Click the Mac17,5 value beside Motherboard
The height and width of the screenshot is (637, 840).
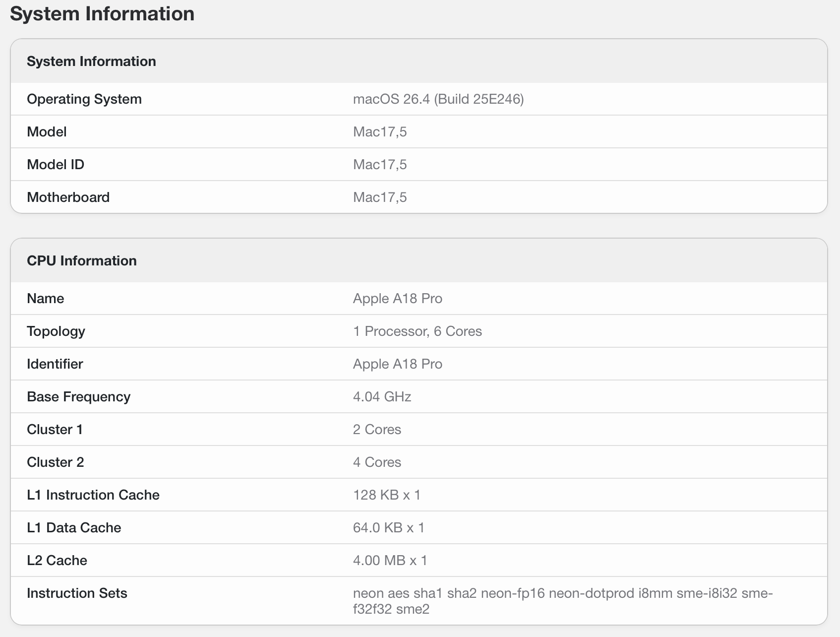click(x=379, y=197)
